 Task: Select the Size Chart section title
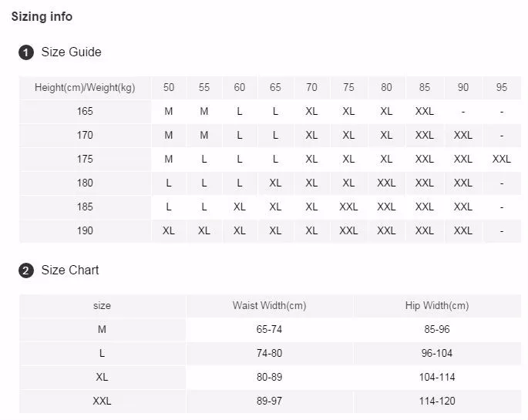[70, 270]
